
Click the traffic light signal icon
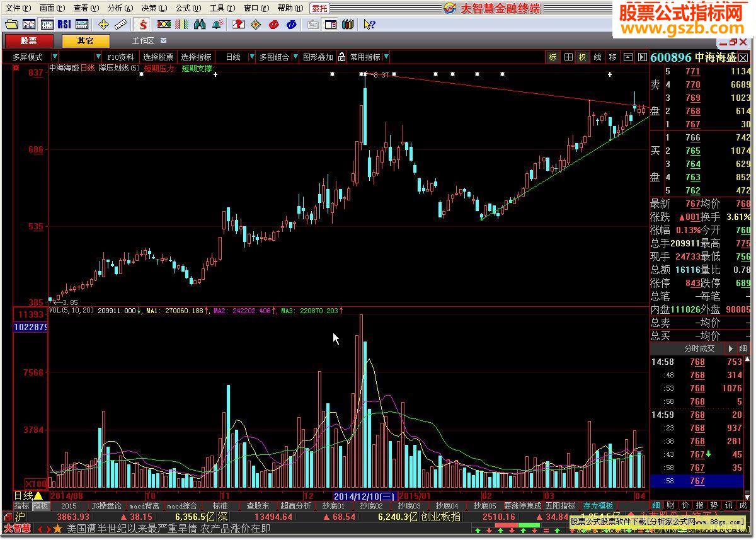click(164, 25)
